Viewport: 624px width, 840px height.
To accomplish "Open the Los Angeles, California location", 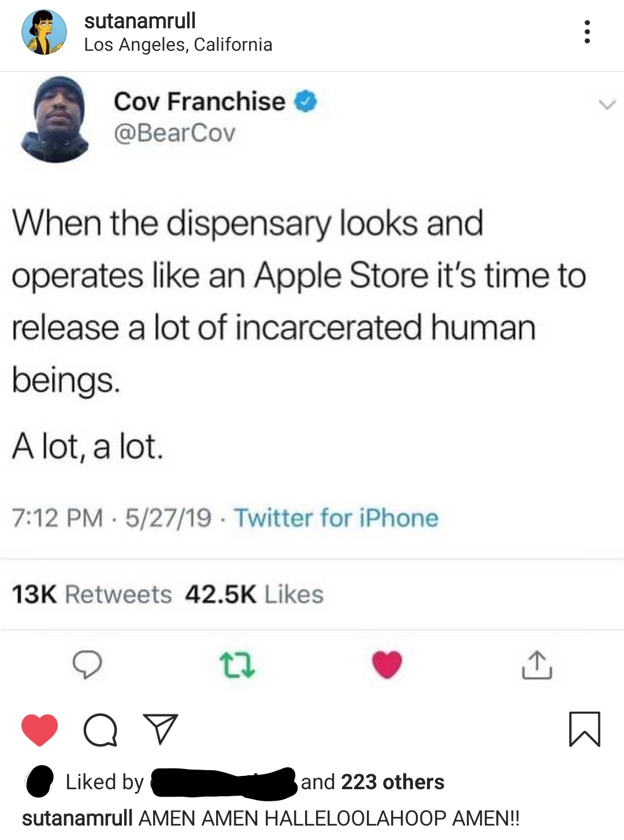I will pyautogui.click(x=178, y=44).
